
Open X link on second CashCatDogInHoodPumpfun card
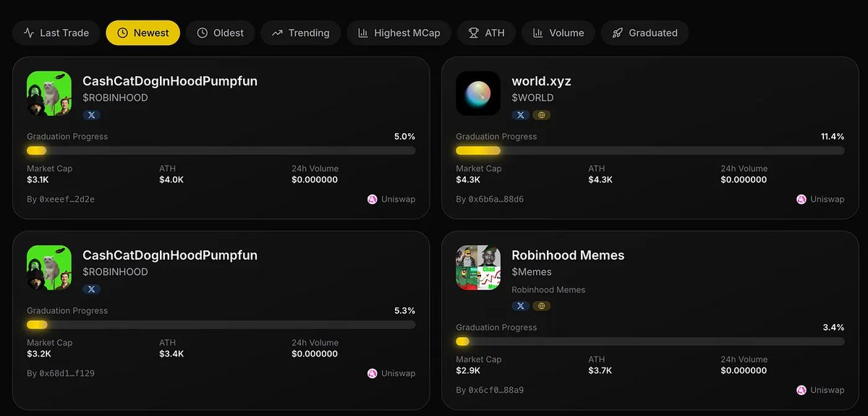tap(91, 289)
